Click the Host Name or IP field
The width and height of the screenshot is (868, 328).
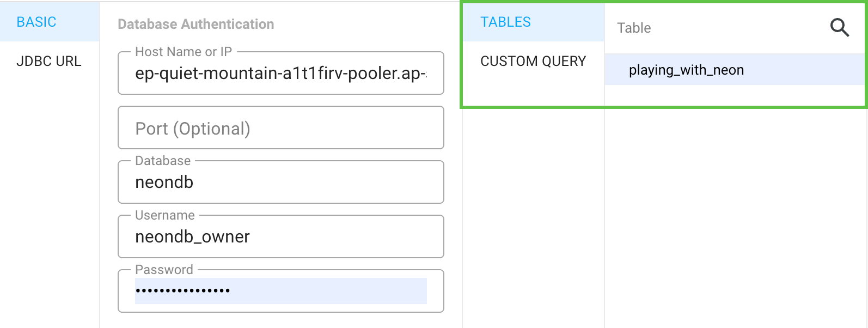[x=280, y=74]
